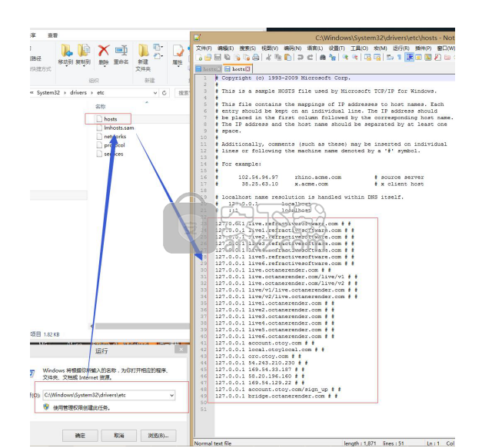This screenshot has width=492, height=448.
Task: Open the 视图(V) menu
Action: 270,48
